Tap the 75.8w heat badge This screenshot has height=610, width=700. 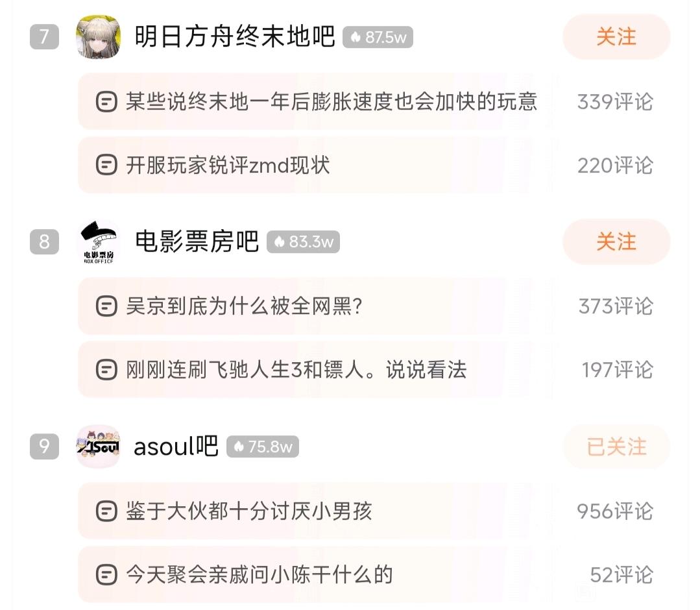263,447
